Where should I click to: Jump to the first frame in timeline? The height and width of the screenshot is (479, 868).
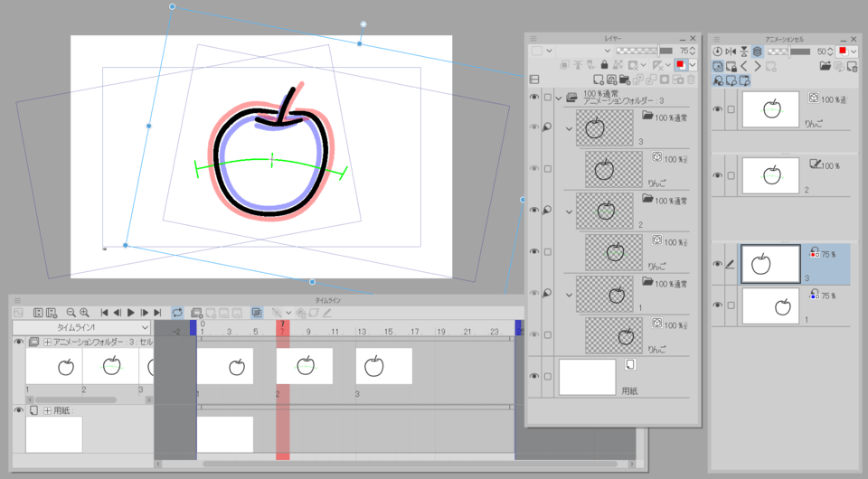pos(104,313)
